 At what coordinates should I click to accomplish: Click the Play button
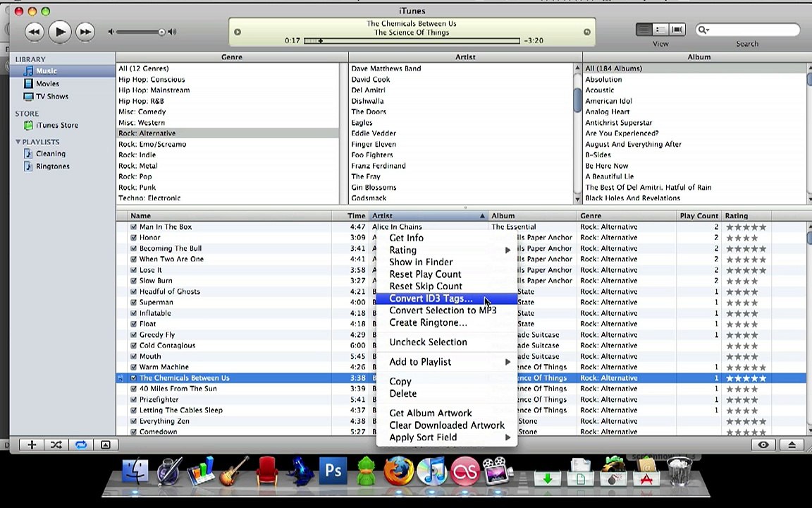point(59,32)
